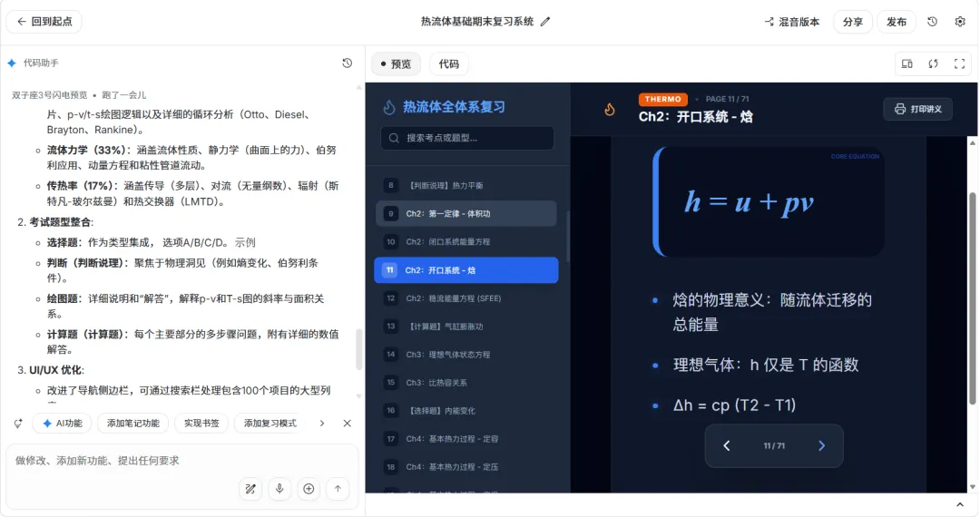The height and width of the screenshot is (517, 980).
Task: Click the 发布 publish button
Action: [x=897, y=22]
